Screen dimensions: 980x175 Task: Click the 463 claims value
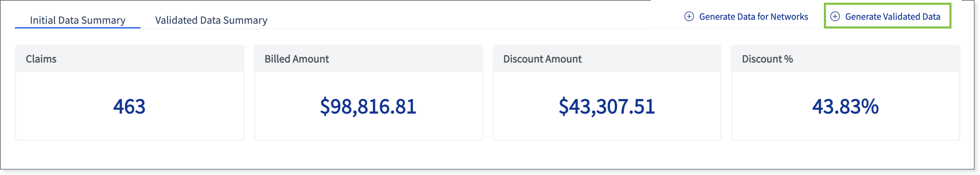click(x=129, y=106)
